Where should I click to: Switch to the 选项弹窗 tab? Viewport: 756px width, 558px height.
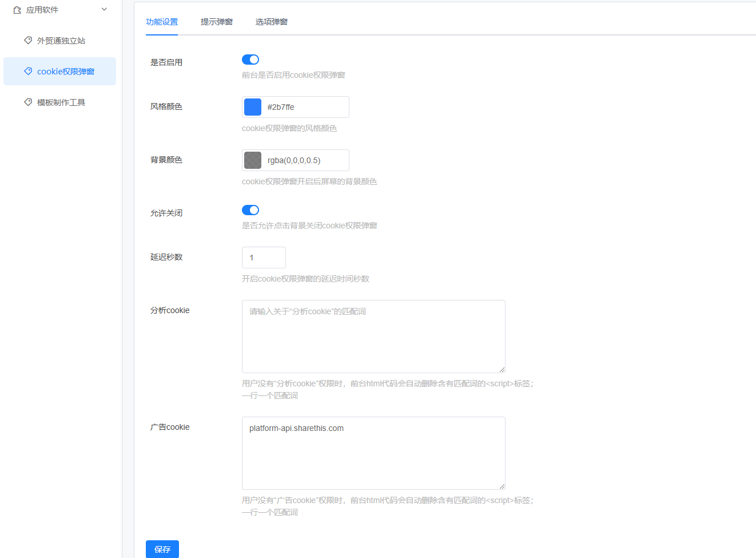coord(271,22)
